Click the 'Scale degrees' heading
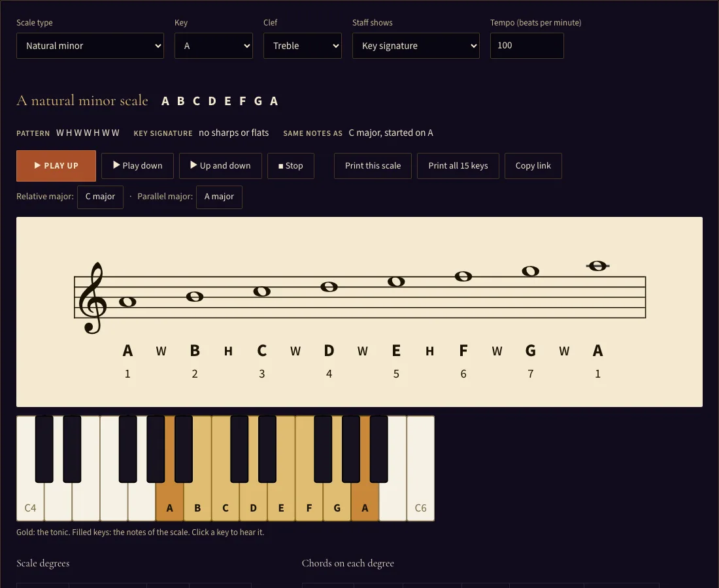Viewport: 719px width, 588px height. [43, 563]
